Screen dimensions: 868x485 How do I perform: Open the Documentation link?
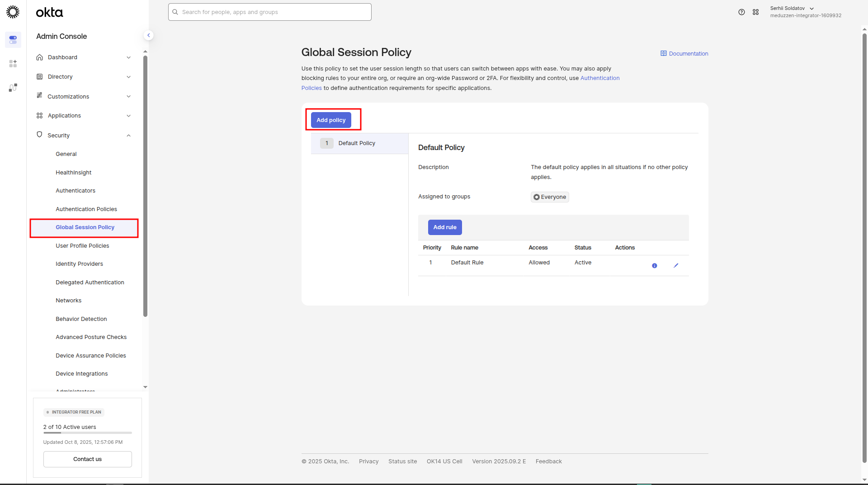pos(684,54)
